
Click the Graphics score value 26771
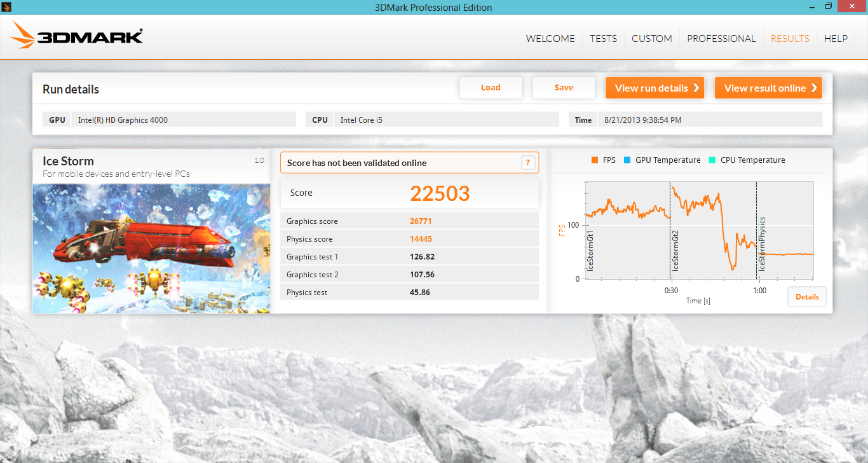(421, 221)
